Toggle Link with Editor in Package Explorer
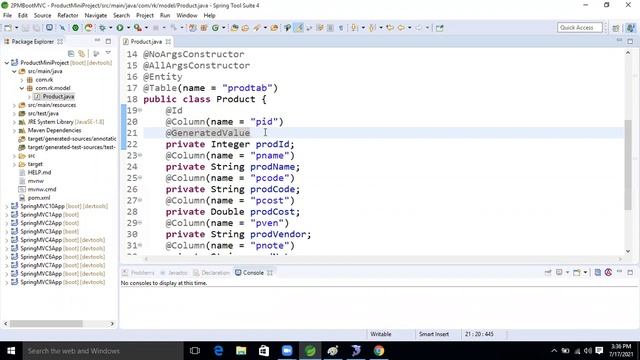640x360 pixels. tap(82, 53)
